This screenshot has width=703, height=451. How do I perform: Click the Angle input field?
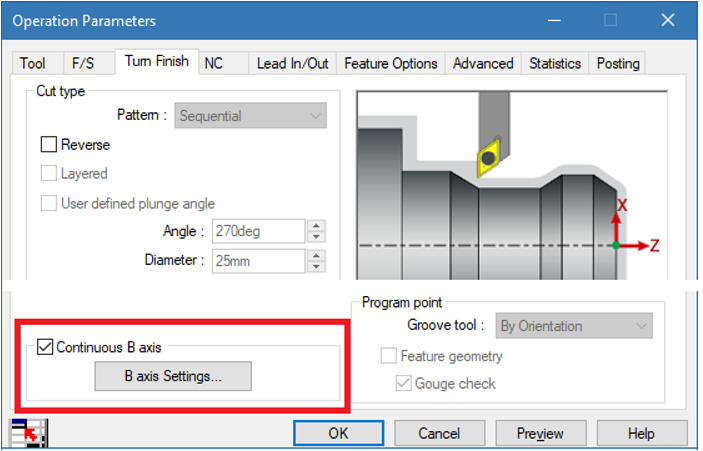[259, 231]
